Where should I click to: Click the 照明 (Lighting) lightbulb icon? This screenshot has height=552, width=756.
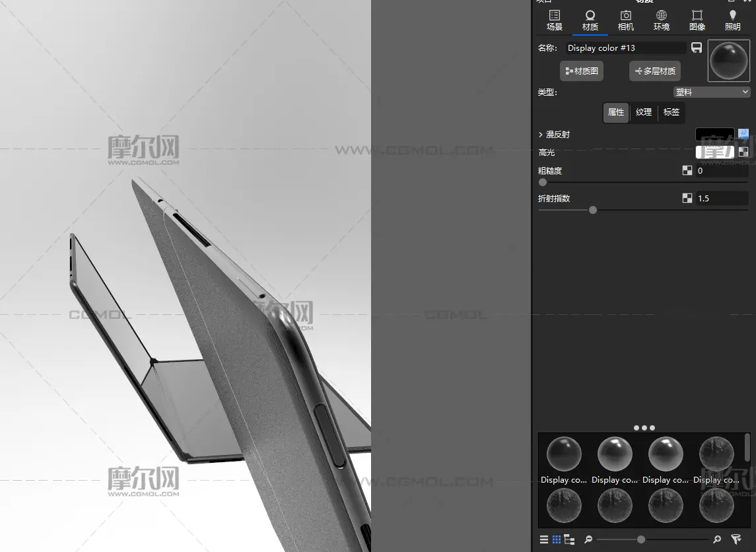[732, 15]
